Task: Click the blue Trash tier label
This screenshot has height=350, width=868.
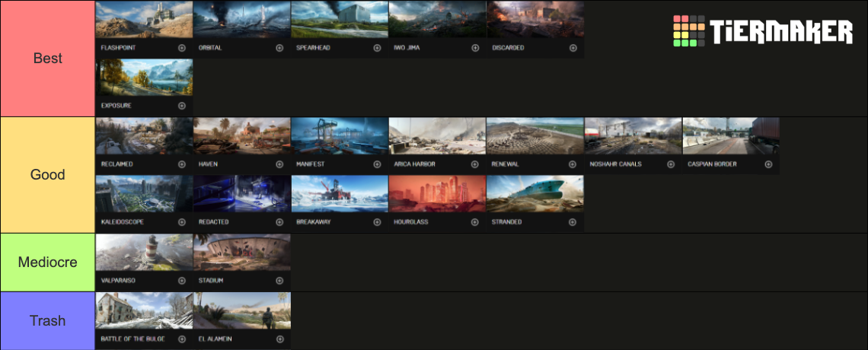Action: point(48,320)
